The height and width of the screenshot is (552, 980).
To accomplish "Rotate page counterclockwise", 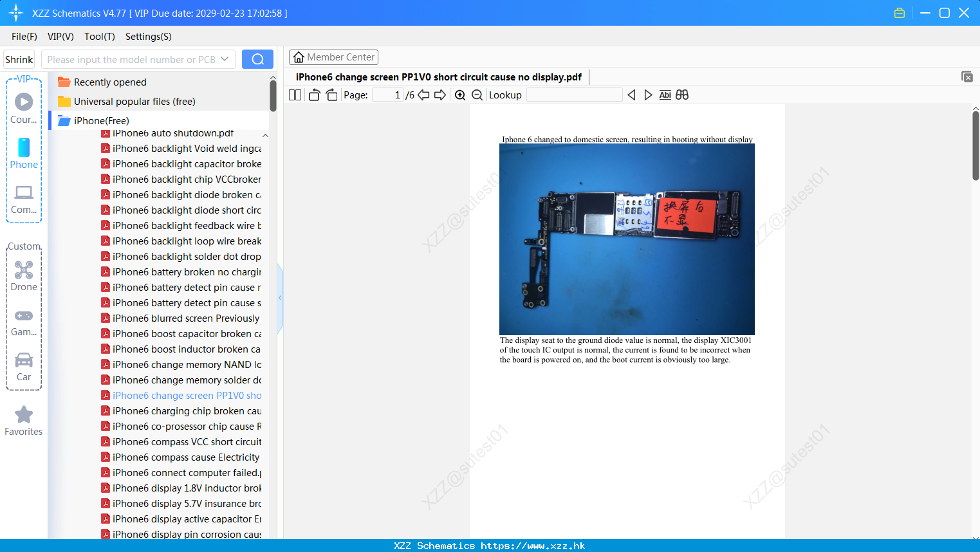I will tap(314, 95).
